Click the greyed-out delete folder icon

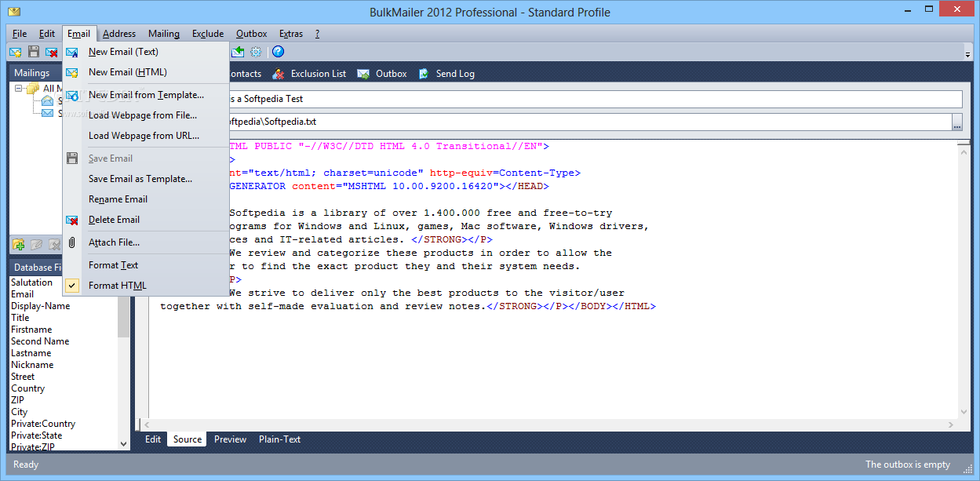(x=54, y=244)
